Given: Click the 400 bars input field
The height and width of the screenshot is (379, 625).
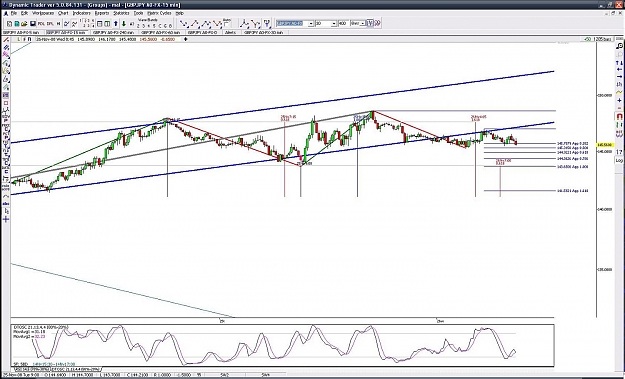Looking at the screenshot, I should coord(343,24).
